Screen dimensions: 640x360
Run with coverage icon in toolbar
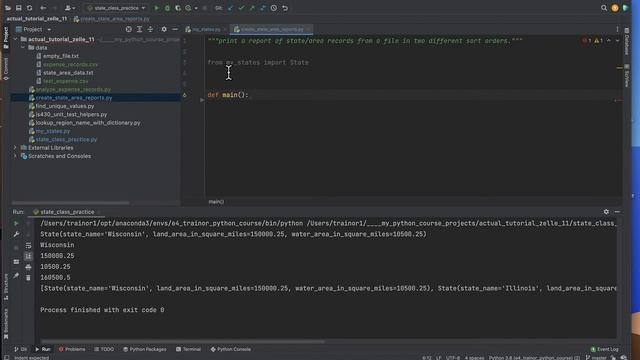click(178, 8)
